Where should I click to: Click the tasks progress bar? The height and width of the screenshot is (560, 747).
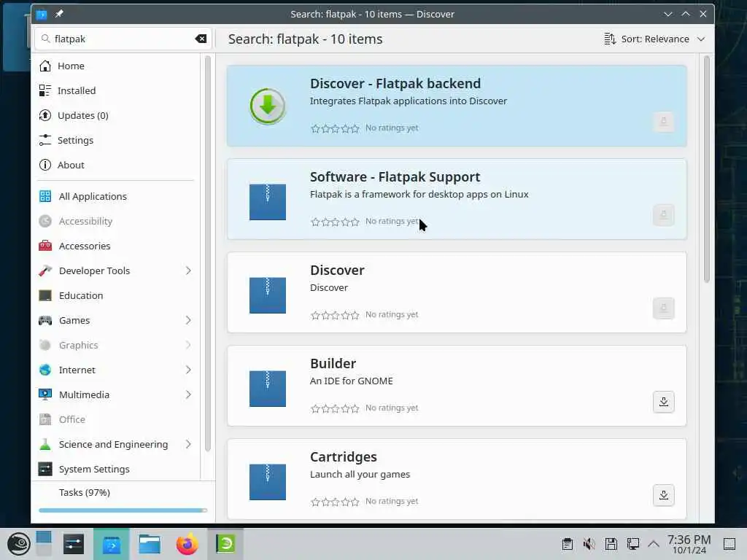123,510
